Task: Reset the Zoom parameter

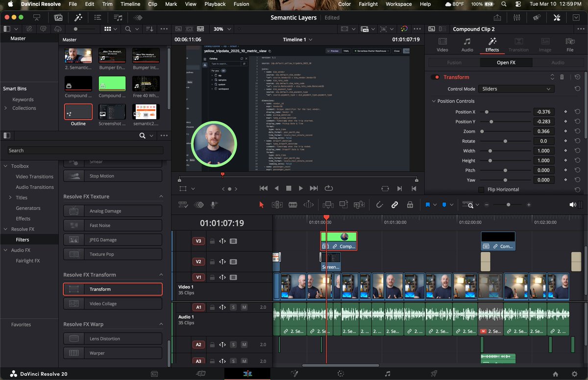Action: pyautogui.click(x=577, y=131)
